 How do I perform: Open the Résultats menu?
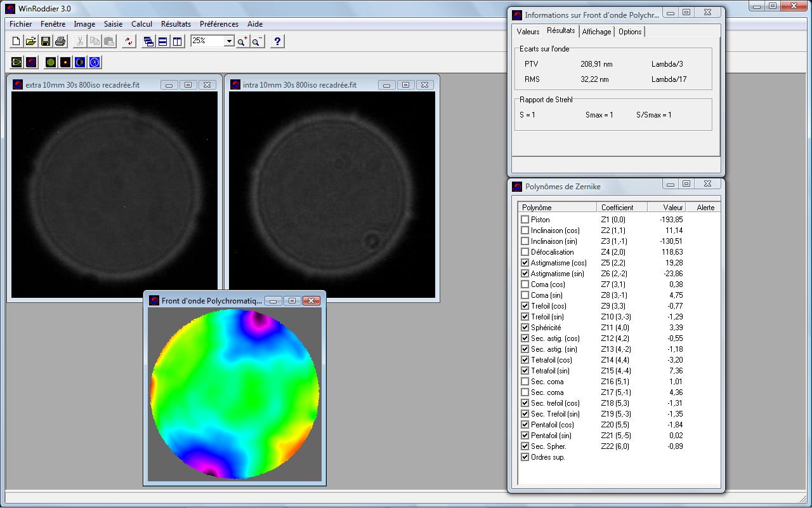coord(176,24)
